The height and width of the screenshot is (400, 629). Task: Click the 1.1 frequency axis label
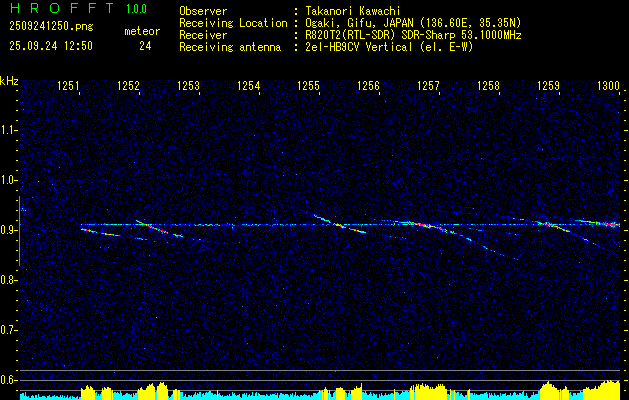pyautogui.click(x=9, y=130)
